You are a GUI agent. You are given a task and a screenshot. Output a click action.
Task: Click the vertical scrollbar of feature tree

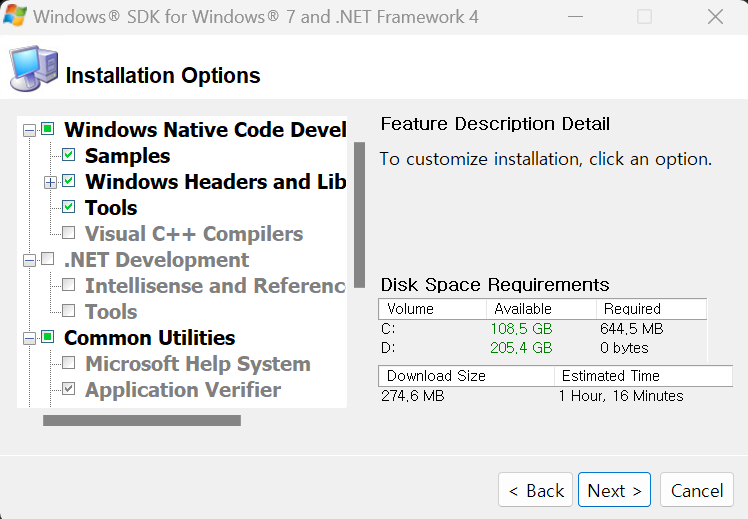359,215
